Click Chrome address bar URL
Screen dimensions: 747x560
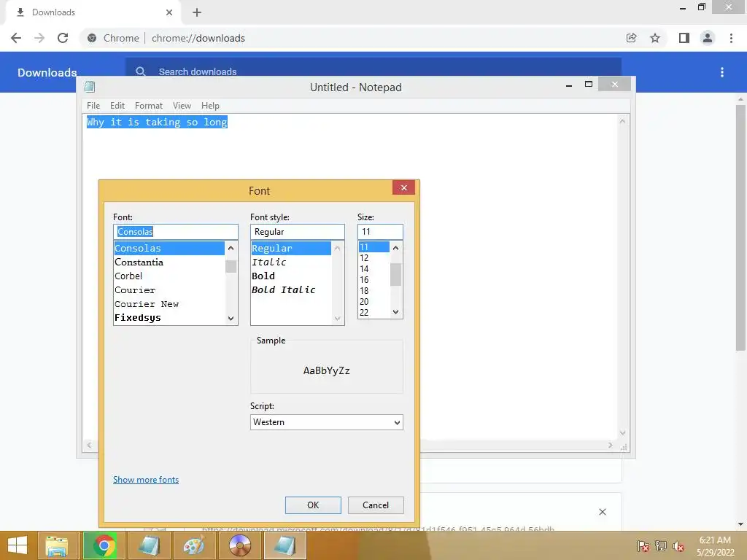198,38
